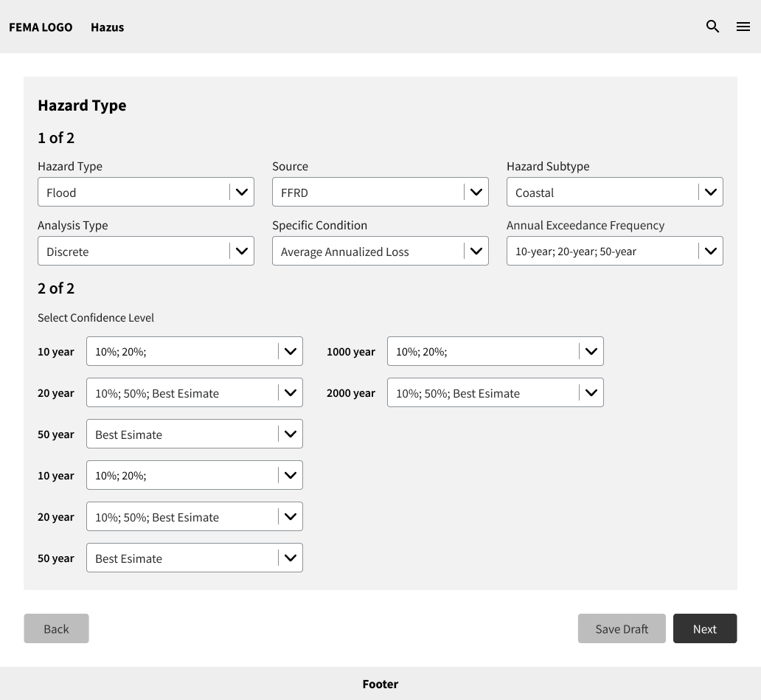Click the FEMA LOGO in header
This screenshot has width=761, height=700.
pyautogui.click(x=41, y=27)
